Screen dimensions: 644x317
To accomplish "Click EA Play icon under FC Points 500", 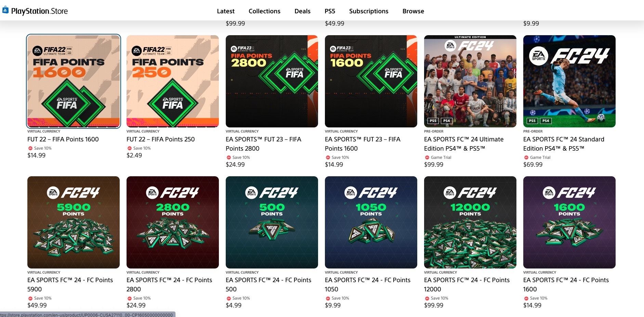I will 228,299.
